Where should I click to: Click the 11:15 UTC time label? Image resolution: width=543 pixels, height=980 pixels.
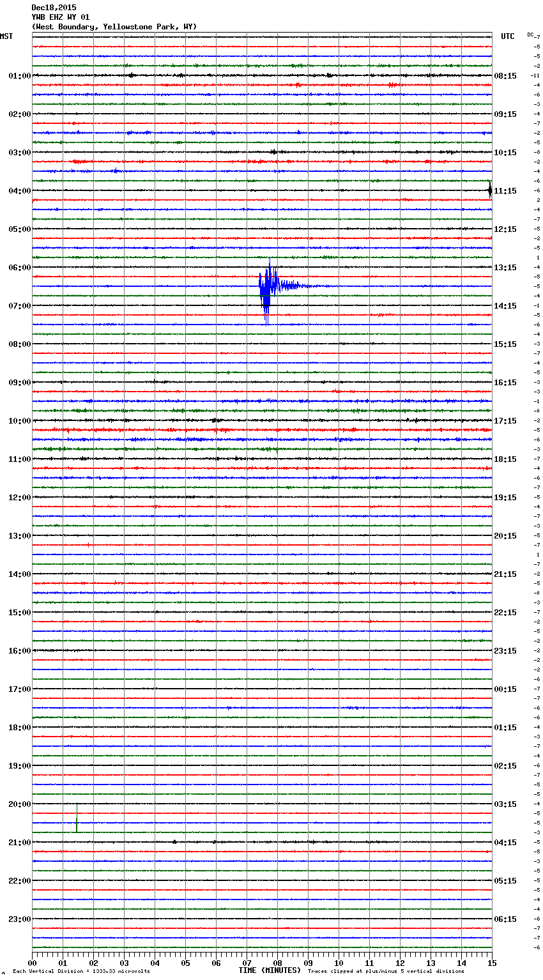[x=505, y=191]
